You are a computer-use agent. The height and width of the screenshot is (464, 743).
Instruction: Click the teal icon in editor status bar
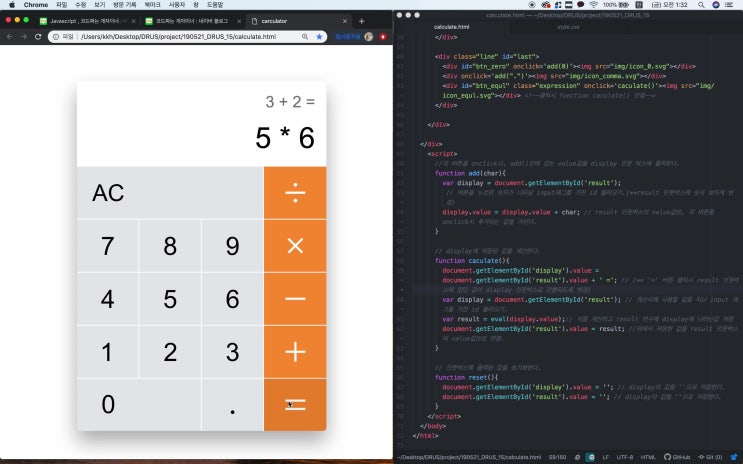590,457
